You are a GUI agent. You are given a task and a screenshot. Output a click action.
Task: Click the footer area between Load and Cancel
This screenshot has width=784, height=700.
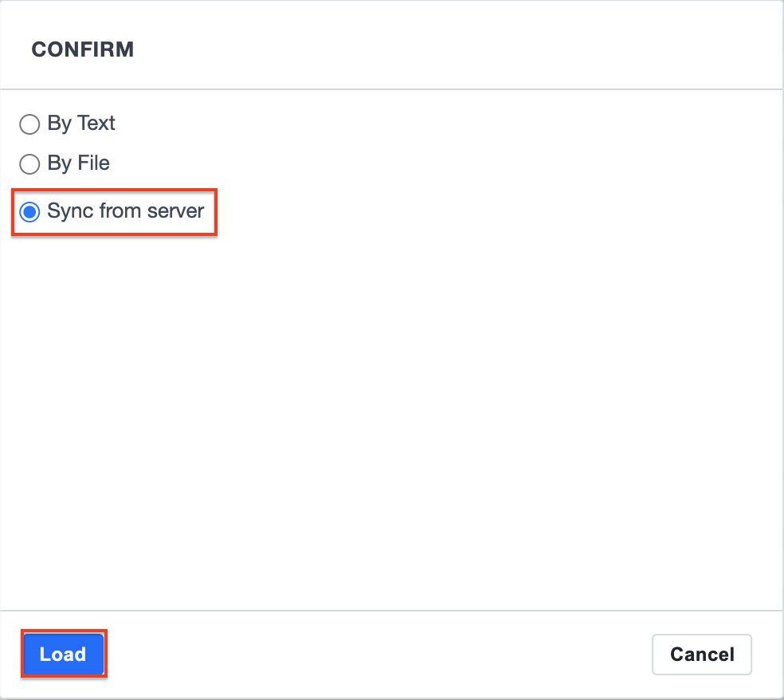click(x=378, y=654)
